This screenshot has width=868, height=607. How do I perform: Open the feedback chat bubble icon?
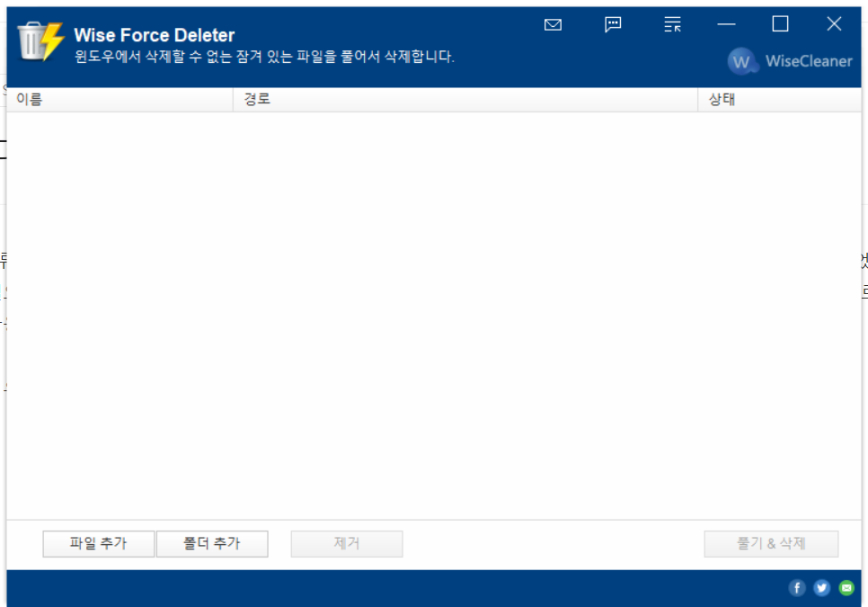(x=613, y=24)
